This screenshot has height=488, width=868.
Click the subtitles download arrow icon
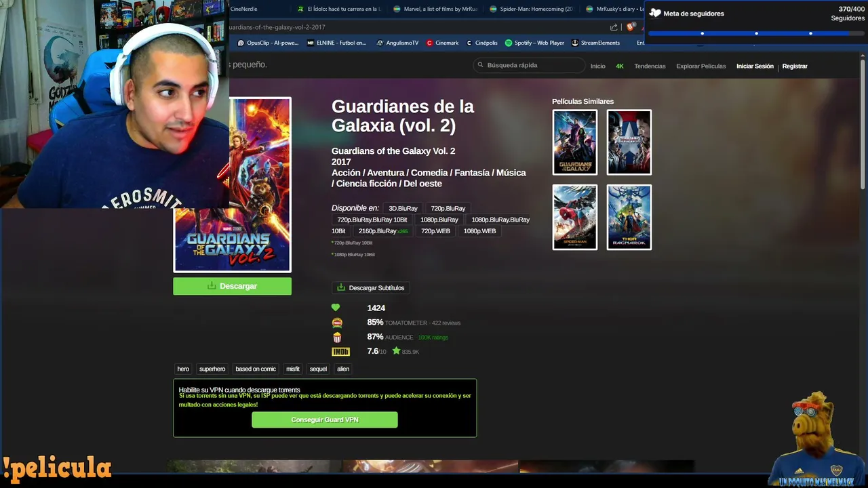tap(341, 287)
